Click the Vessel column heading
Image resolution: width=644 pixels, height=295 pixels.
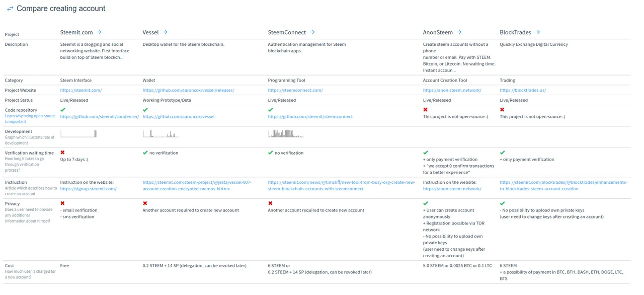click(x=150, y=32)
